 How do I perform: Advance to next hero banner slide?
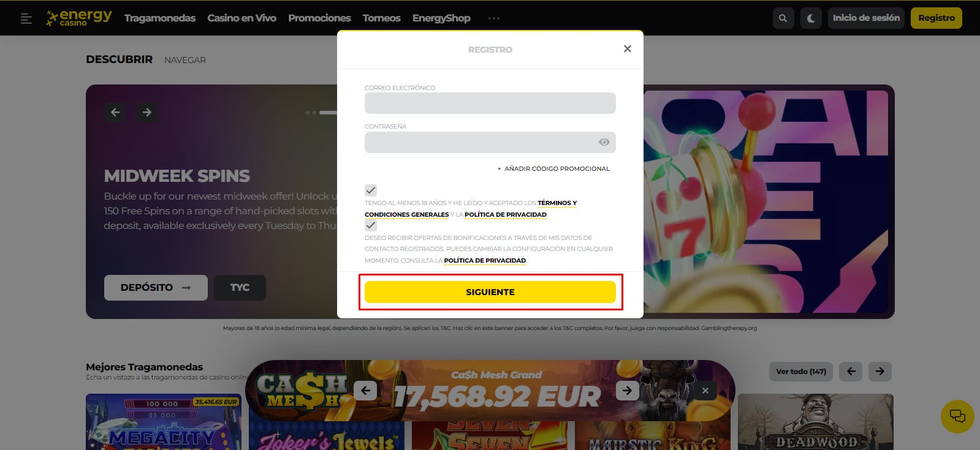146,112
